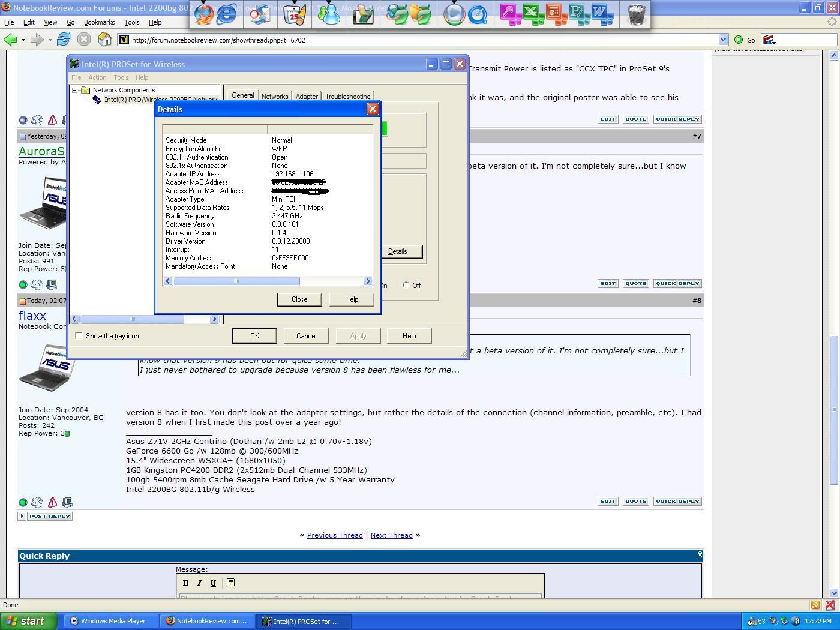Open the calendar icon in the dock
This screenshot has width=840, height=630.
[x=294, y=13]
